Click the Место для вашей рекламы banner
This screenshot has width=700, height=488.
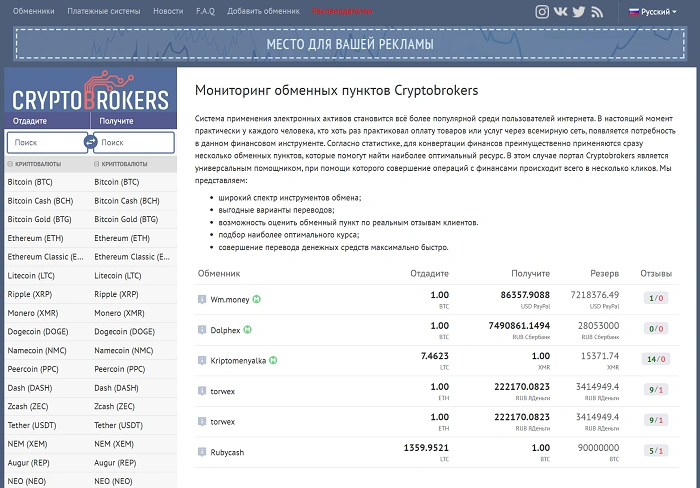click(x=350, y=44)
